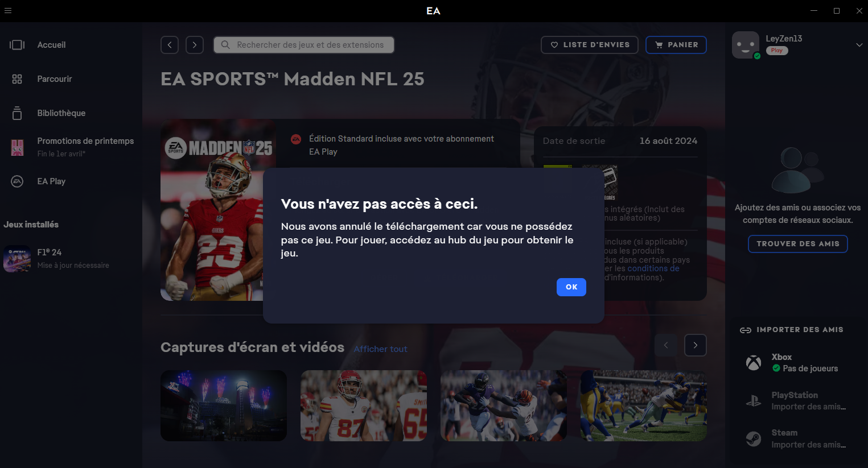Select Promotions de printemps entry

[x=71, y=147]
